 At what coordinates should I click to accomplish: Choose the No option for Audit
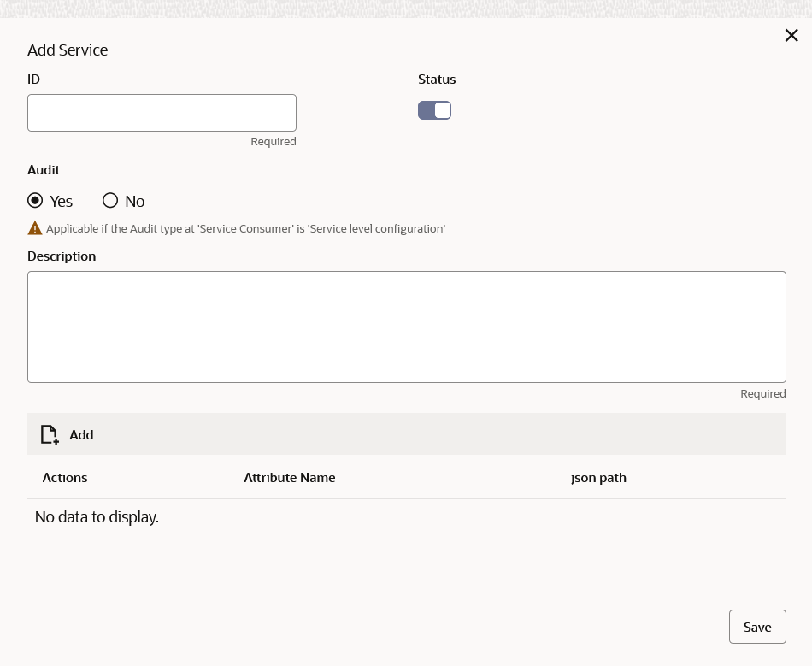[110, 201]
